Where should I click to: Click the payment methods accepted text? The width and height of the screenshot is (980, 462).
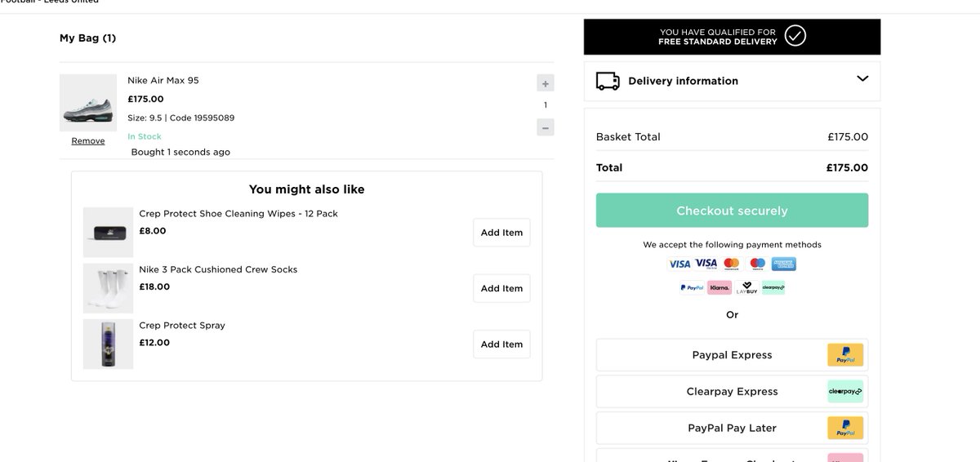pos(732,245)
